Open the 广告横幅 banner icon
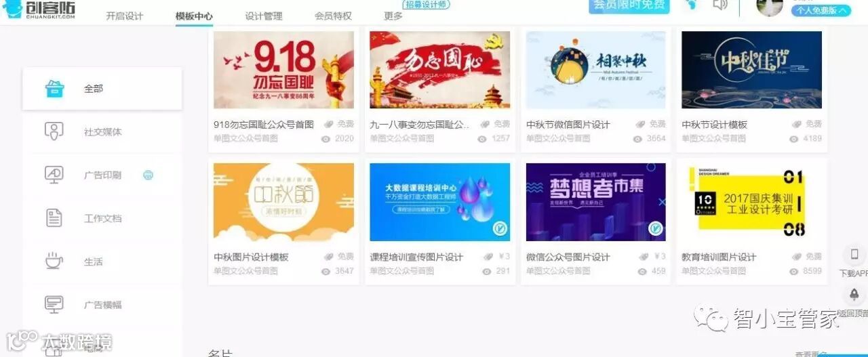Image resolution: width=868 pixels, height=357 pixels. click(54, 305)
